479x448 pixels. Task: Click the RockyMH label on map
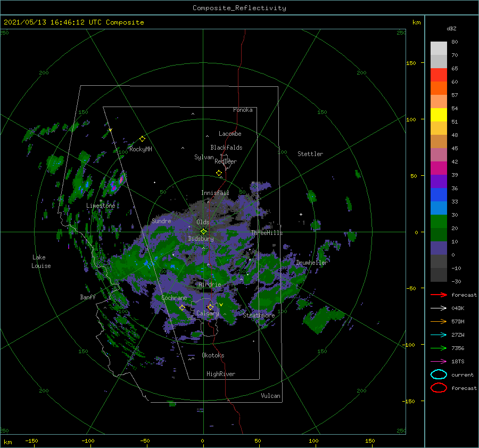pos(141,149)
